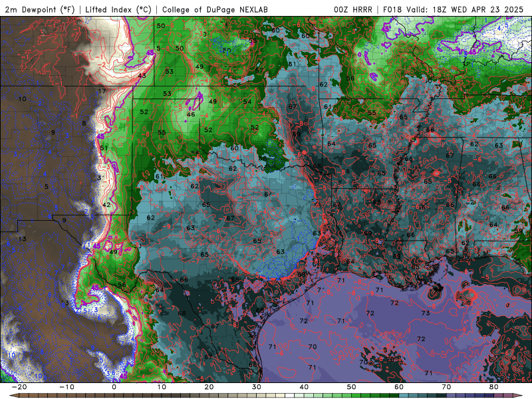Click the purple color bar segment above 70
This screenshot has height=399, width=532.
coord(452,396)
